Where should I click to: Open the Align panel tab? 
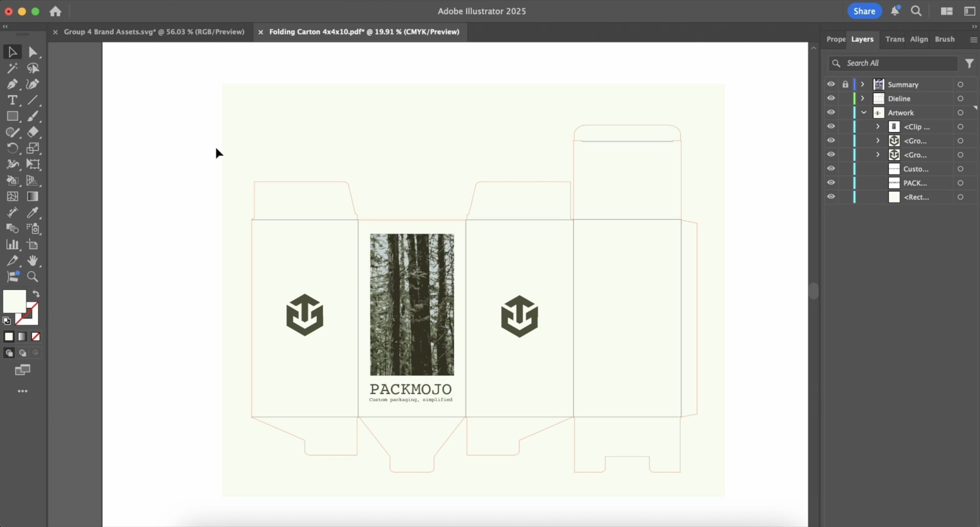pyautogui.click(x=919, y=39)
